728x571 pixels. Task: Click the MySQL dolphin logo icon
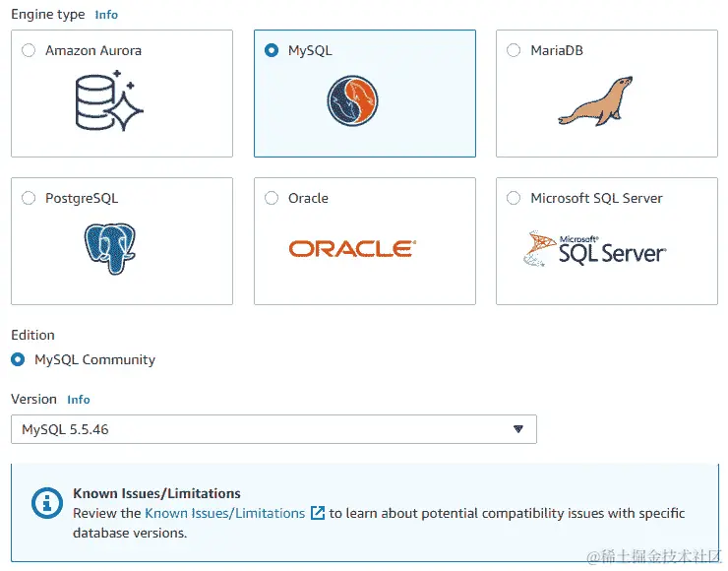(x=352, y=100)
